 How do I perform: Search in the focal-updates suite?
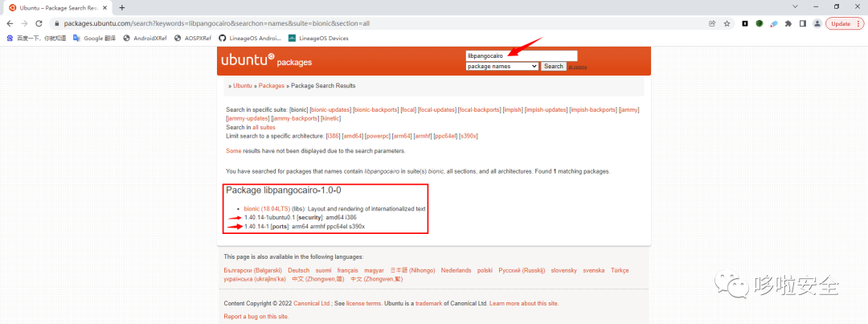[437, 109]
